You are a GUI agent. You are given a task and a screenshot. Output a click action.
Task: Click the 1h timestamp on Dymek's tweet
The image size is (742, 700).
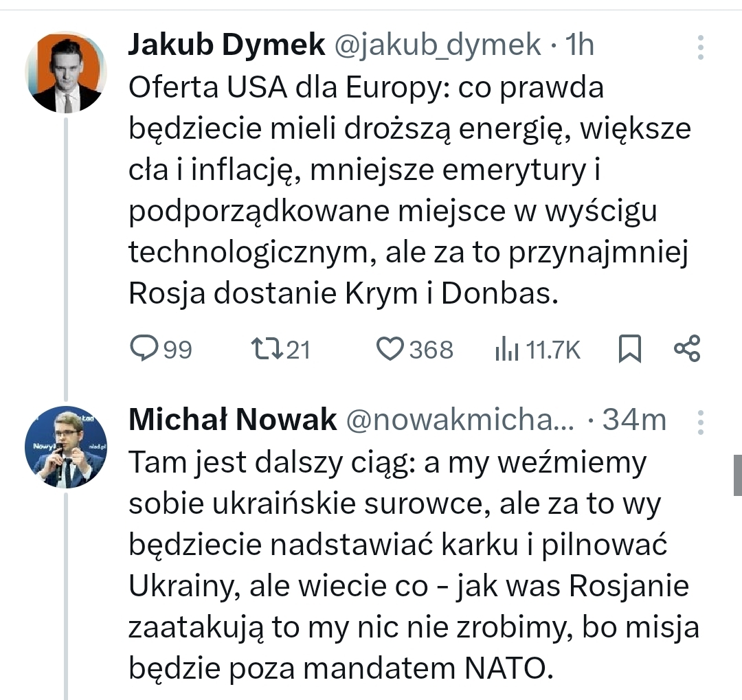coord(578,45)
